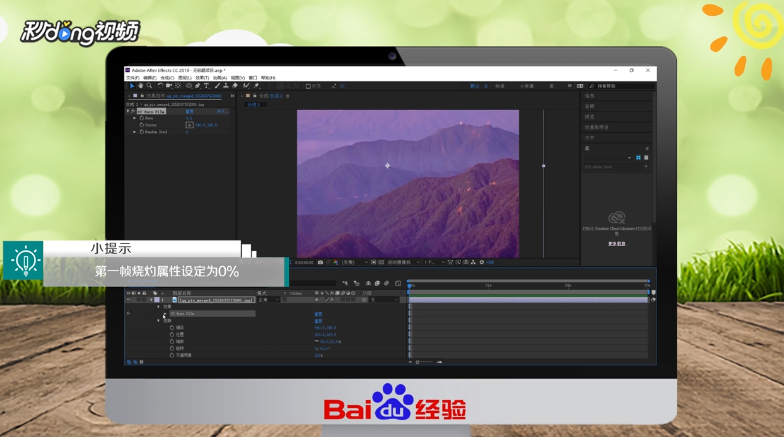The width and height of the screenshot is (784, 437).
Task: Open layer blending mode dropdown
Action: pos(268,300)
